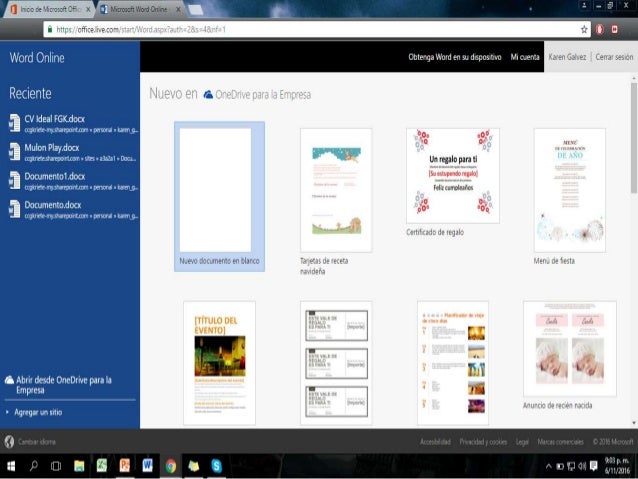Click the battery icon in system tray
The height and width of the screenshot is (479, 638).
pyautogui.click(x=560, y=466)
